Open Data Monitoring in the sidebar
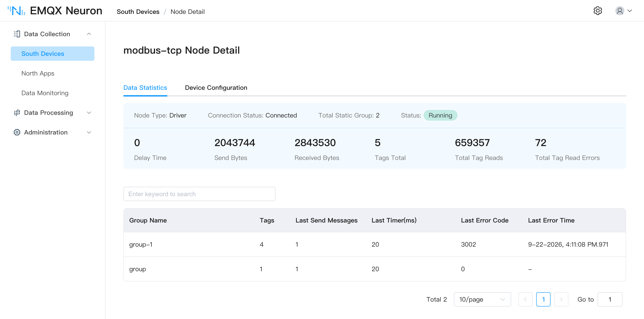The height and width of the screenshot is (319, 644). [45, 93]
